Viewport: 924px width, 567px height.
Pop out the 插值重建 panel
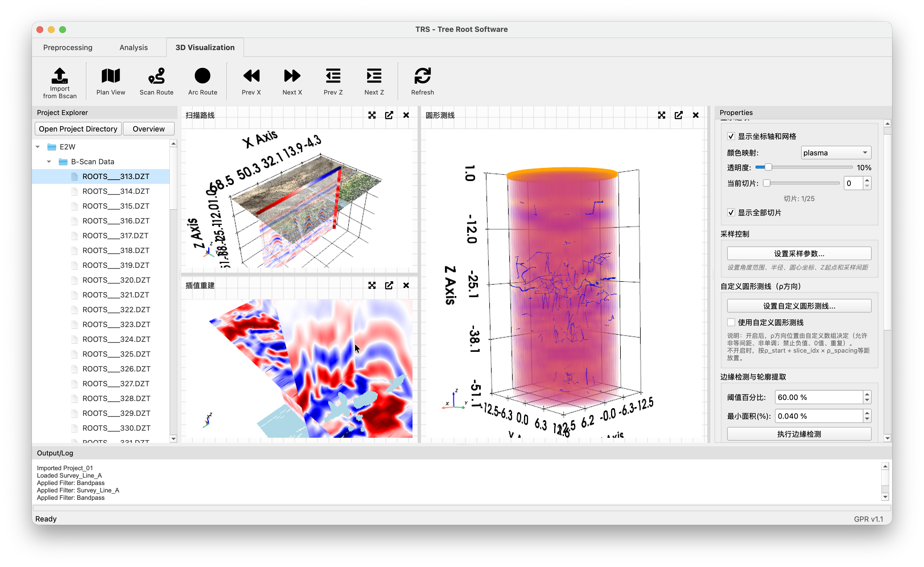pos(389,285)
